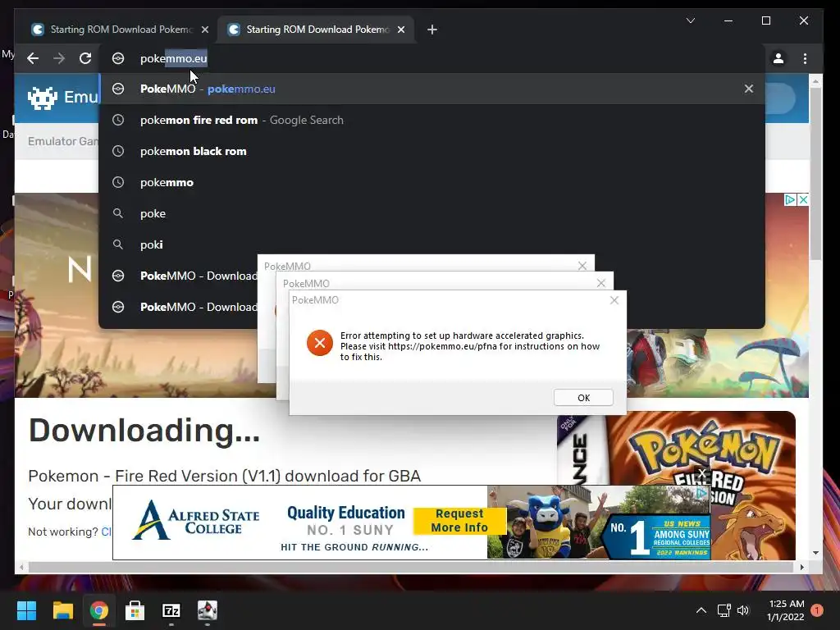The height and width of the screenshot is (630, 840).
Task: Click OK in the PokeMMO error dialog
Action: point(583,398)
